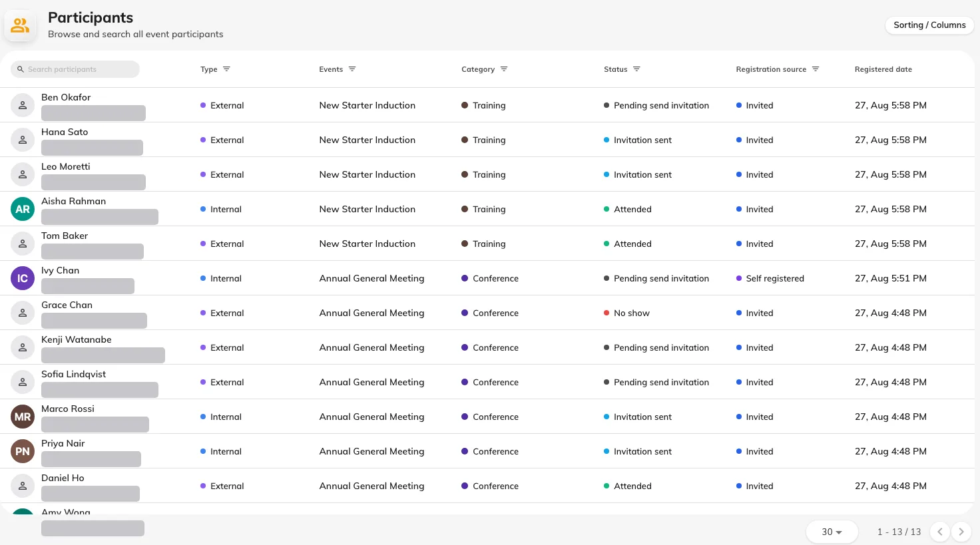Click Marco Rossi's MR avatar
This screenshot has width=980, height=545.
point(23,417)
